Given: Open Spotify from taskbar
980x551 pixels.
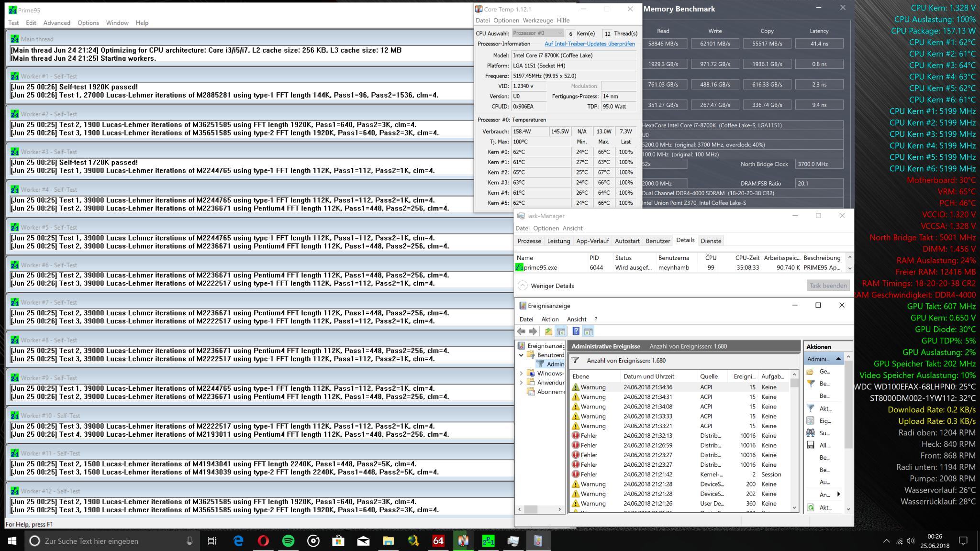Looking at the screenshot, I should (x=288, y=541).
